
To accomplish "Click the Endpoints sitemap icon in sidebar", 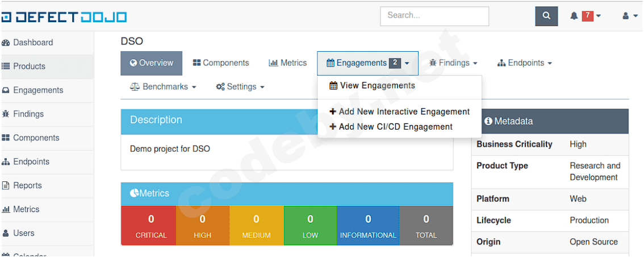I will [6, 161].
